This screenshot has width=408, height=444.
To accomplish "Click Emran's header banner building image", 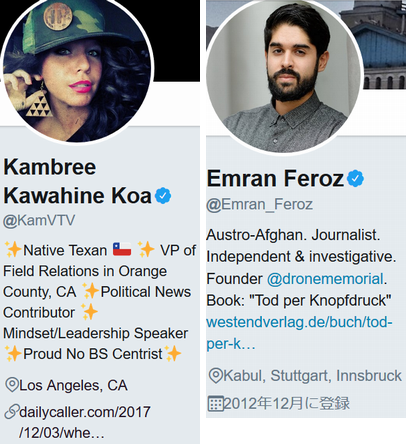I will pyautogui.click(x=383, y=45).
